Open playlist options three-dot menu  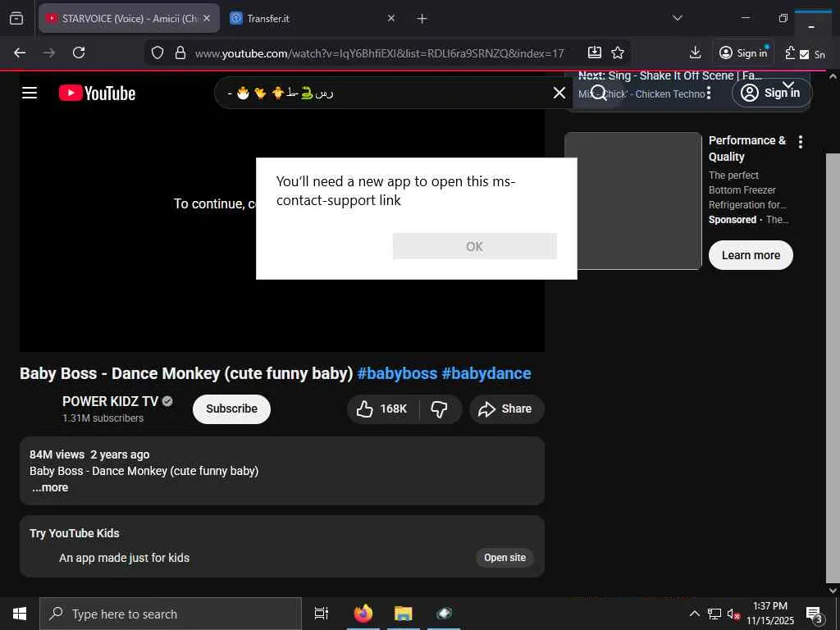click(708, 94)
